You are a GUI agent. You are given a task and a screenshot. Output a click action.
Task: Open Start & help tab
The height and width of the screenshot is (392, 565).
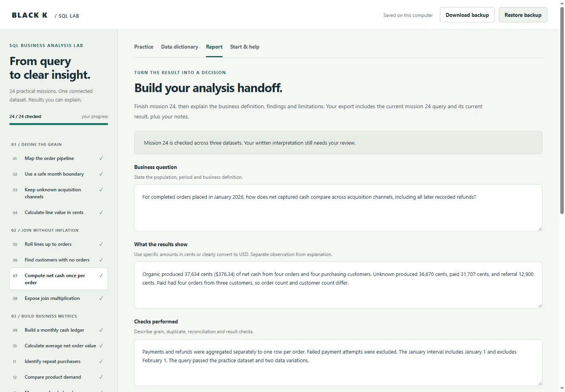click(x=245, y=47)
